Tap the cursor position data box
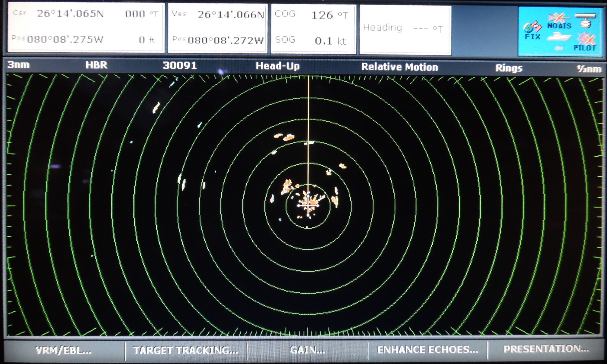 [x=86, y=27]
